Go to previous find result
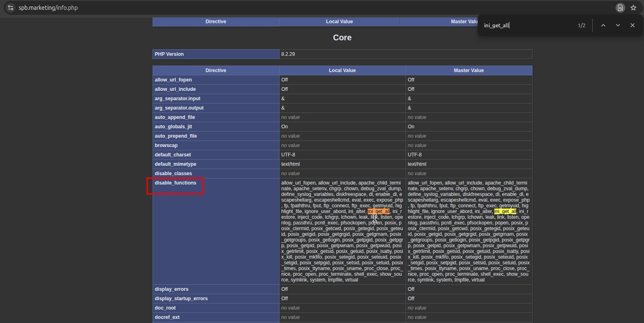This screenshot has width=644, height=323. (x=603, y=25)
